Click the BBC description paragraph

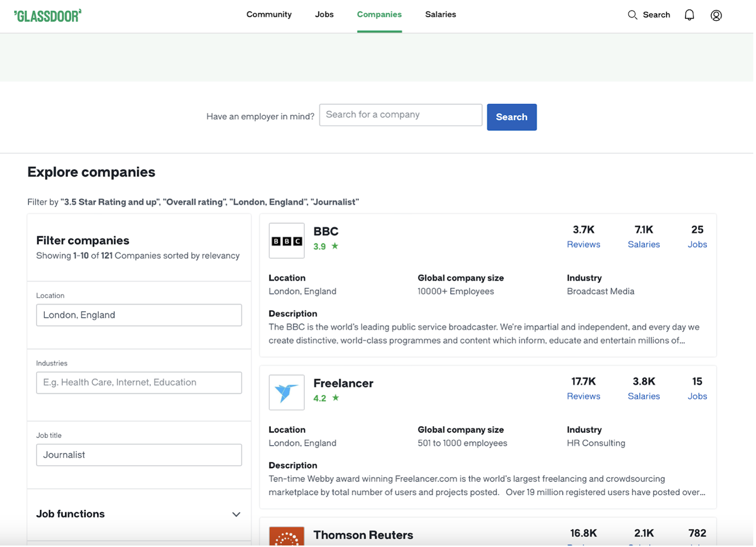(x=486, y=335)
